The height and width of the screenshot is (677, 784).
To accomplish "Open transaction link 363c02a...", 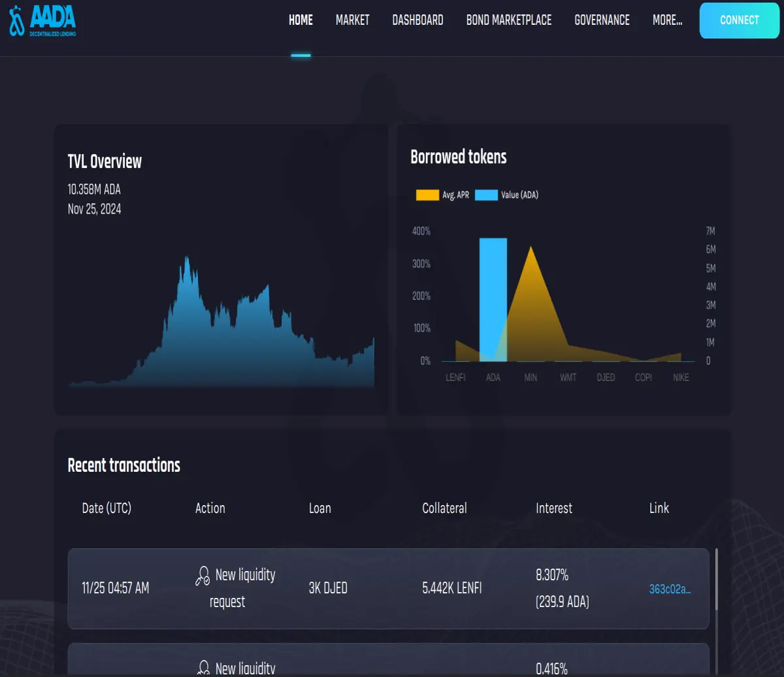I will click(670, 589).
